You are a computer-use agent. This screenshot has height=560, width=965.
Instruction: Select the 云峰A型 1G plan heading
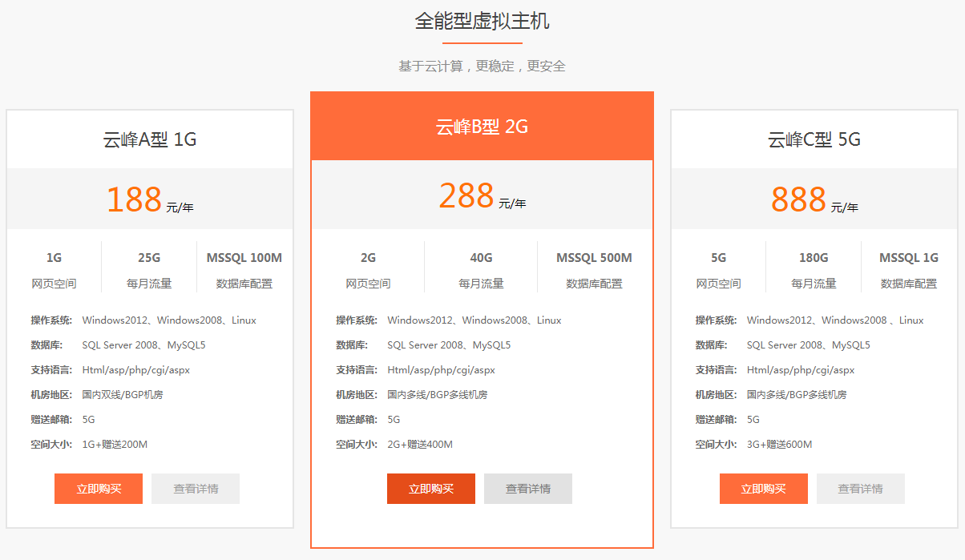pos(150,139)
